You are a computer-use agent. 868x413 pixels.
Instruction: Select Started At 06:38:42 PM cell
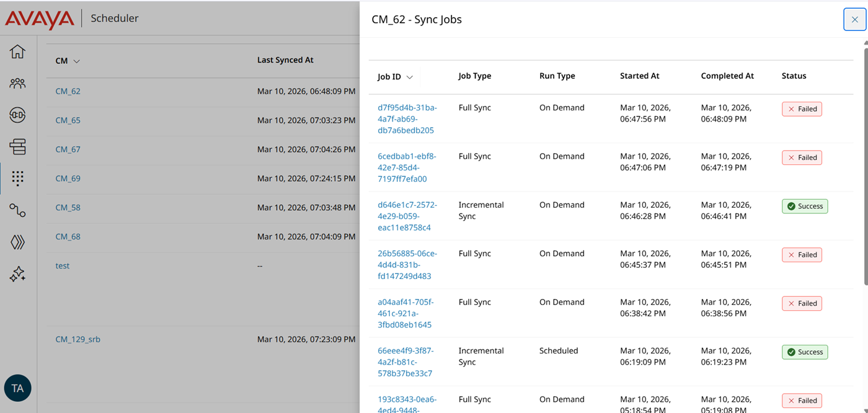tap(645, 308)
